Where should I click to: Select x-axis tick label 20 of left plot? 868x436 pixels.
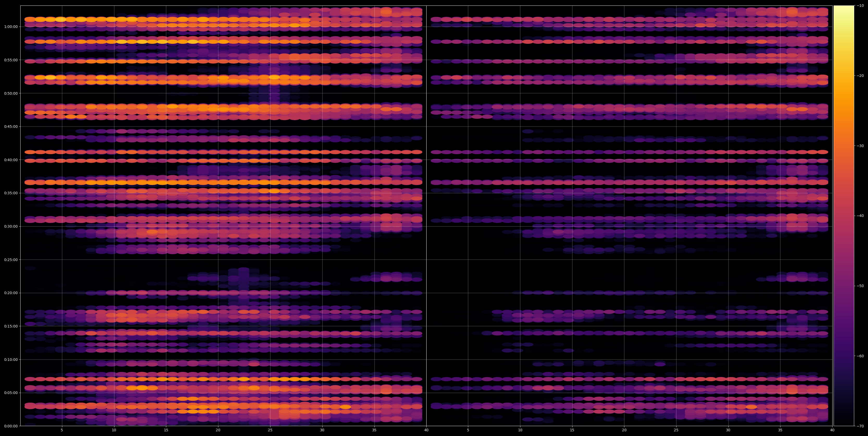pos(218,430)
